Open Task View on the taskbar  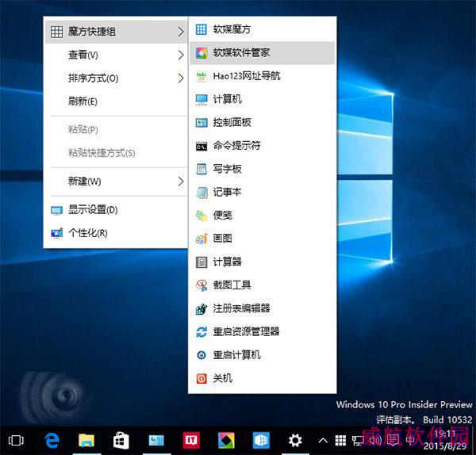click(x=16, y=441)
